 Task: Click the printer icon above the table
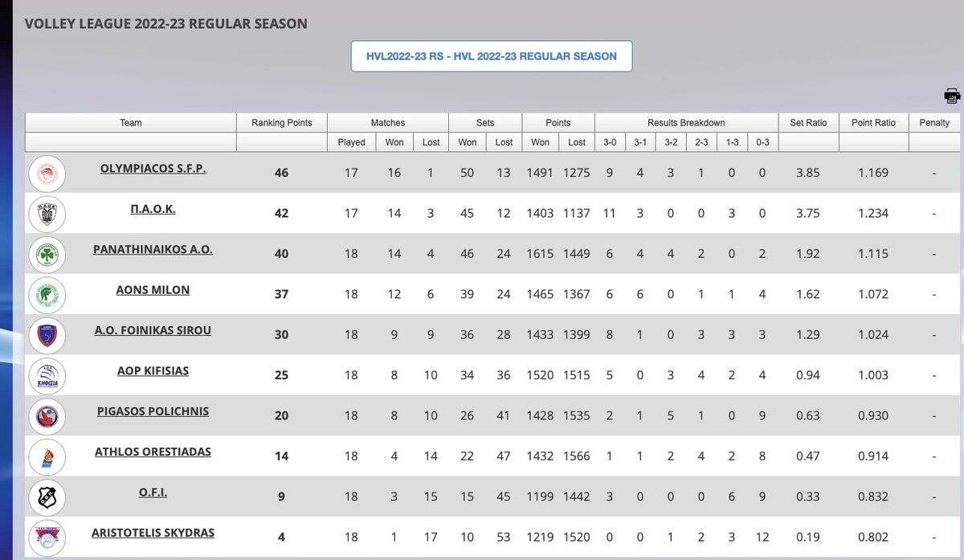pos(952,96)
